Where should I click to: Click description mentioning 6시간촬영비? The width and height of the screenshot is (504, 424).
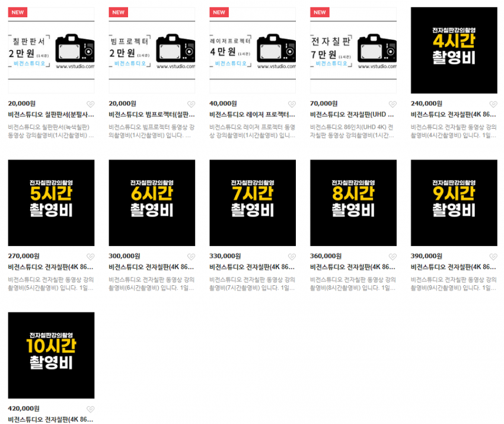coord(152,283)
